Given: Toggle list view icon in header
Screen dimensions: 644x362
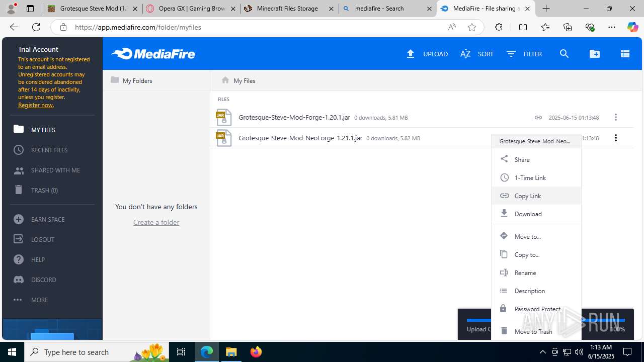Looking at the screenshot, I should click(625, 54).
